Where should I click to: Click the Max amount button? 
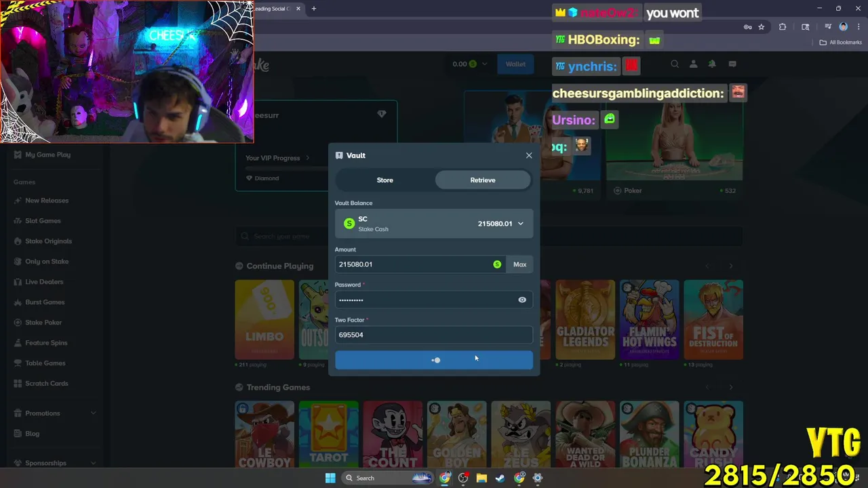tap(519, 264)
